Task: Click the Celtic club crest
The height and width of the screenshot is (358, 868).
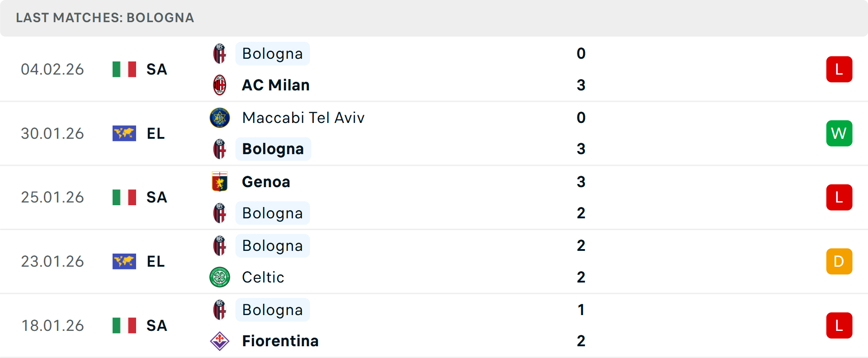Action: coord(220,277)
